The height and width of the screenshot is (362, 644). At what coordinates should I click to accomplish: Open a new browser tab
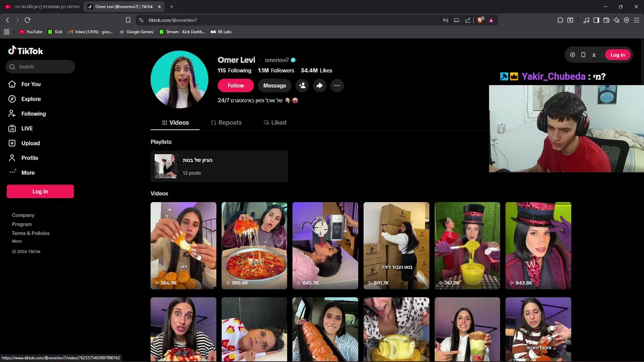pos(172,7)
